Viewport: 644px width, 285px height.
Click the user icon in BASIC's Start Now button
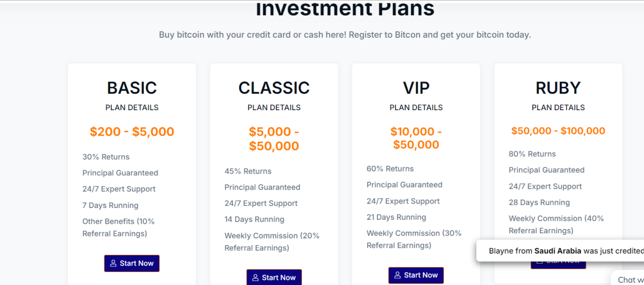click(x=113, y=263)
